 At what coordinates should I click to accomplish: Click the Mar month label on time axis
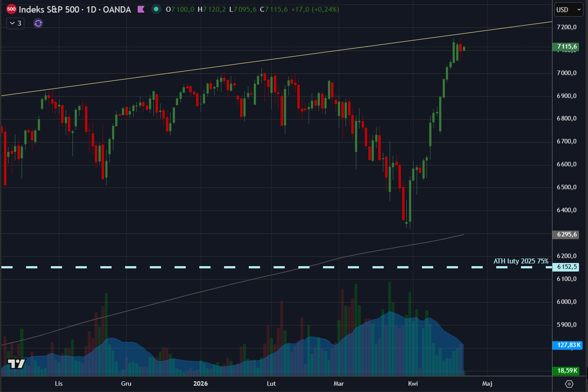point(338,383)
